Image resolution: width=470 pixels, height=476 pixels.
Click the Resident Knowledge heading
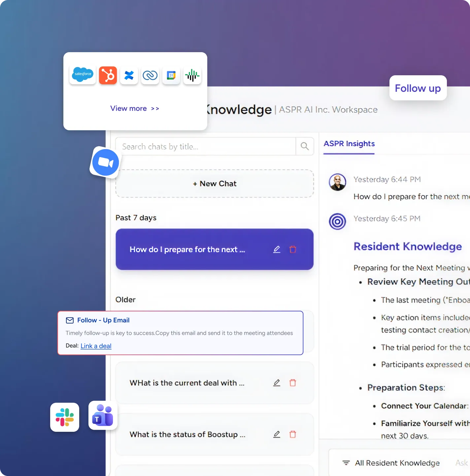[x=408, y=247]
